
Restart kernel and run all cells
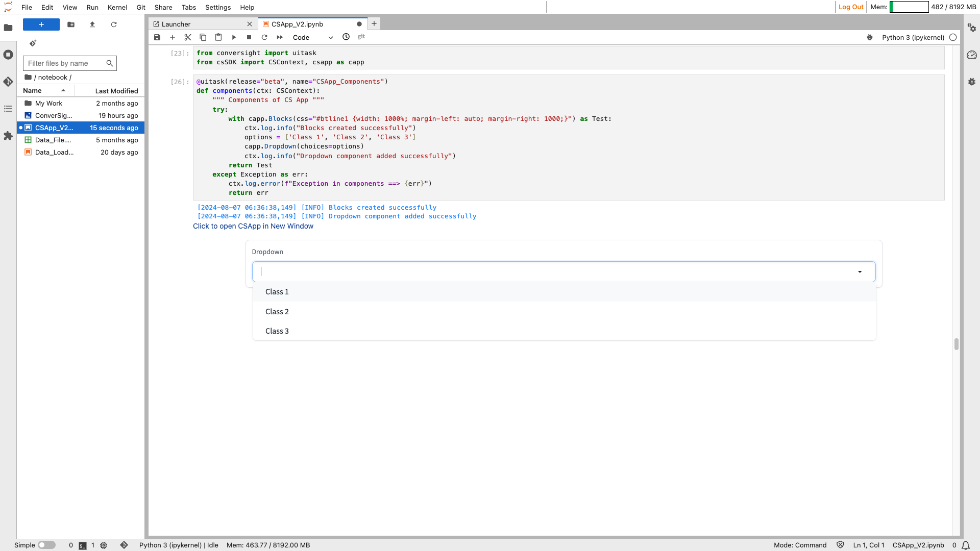click(x=280, y=37)
